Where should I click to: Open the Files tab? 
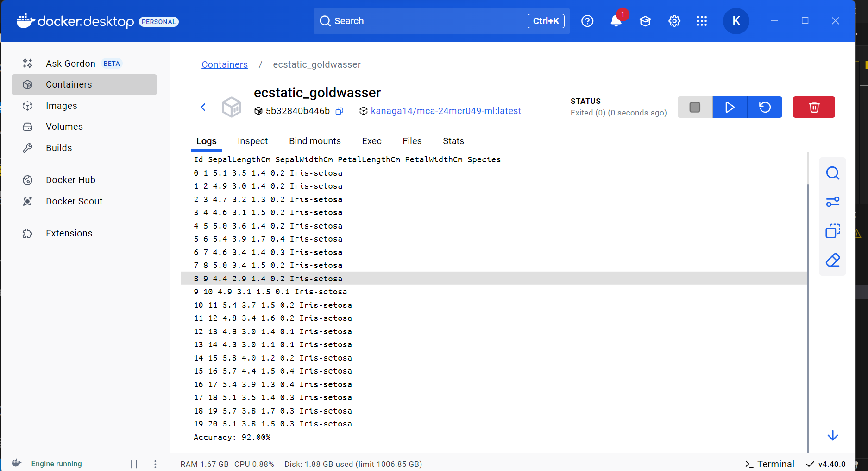[412, 141]
